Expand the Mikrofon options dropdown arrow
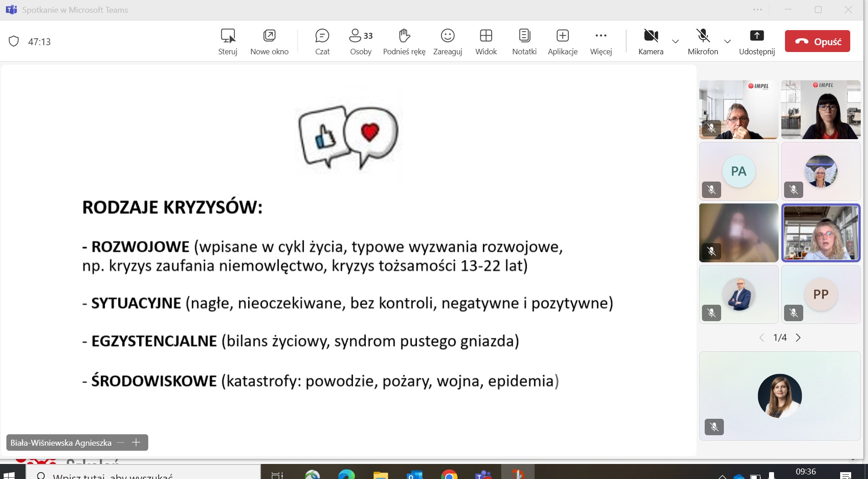 click(728, 42)
